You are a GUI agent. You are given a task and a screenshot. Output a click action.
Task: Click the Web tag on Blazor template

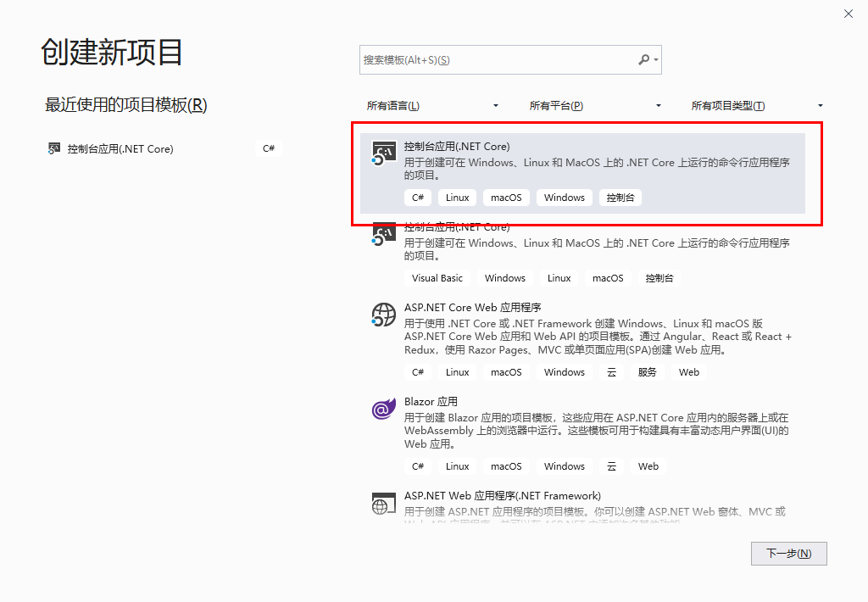tap(648, 466)
